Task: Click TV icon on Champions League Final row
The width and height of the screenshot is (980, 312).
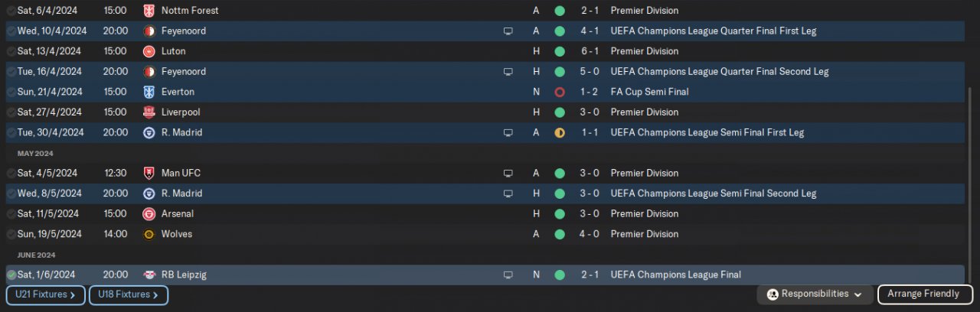Action: click(508, 275)
